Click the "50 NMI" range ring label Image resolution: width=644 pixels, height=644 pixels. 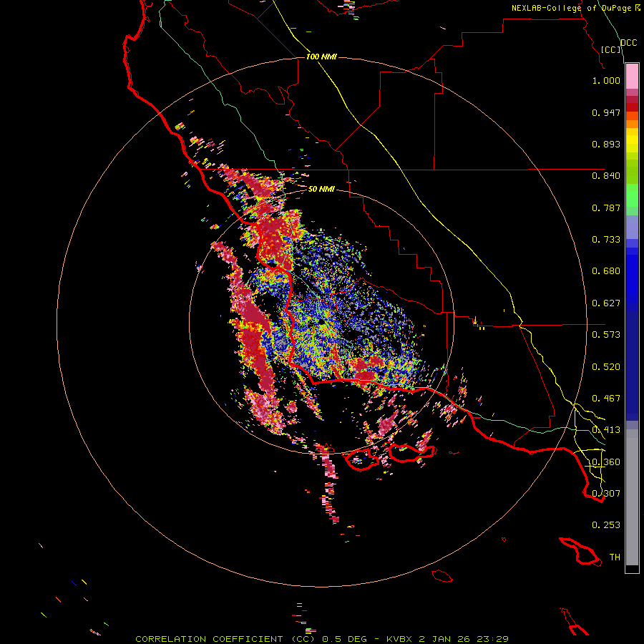point(321,189)
